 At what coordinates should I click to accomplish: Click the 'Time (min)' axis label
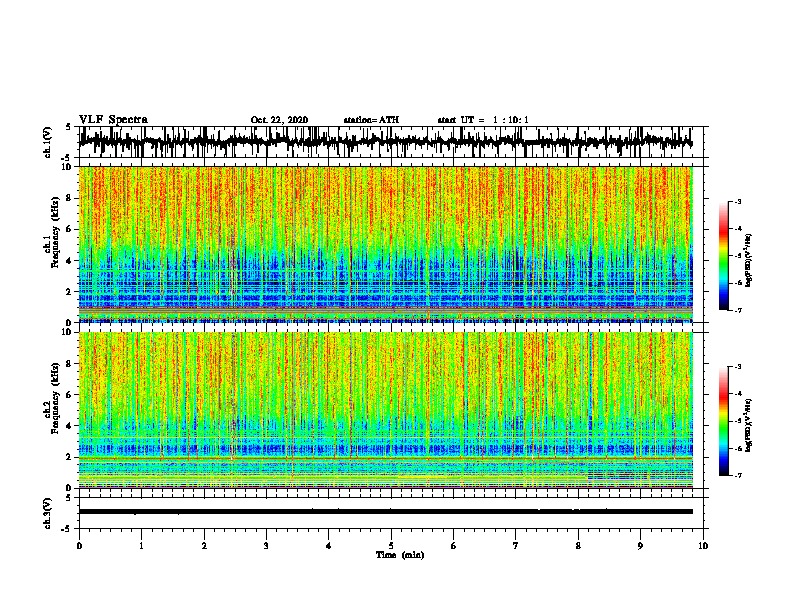pos(400,555)
